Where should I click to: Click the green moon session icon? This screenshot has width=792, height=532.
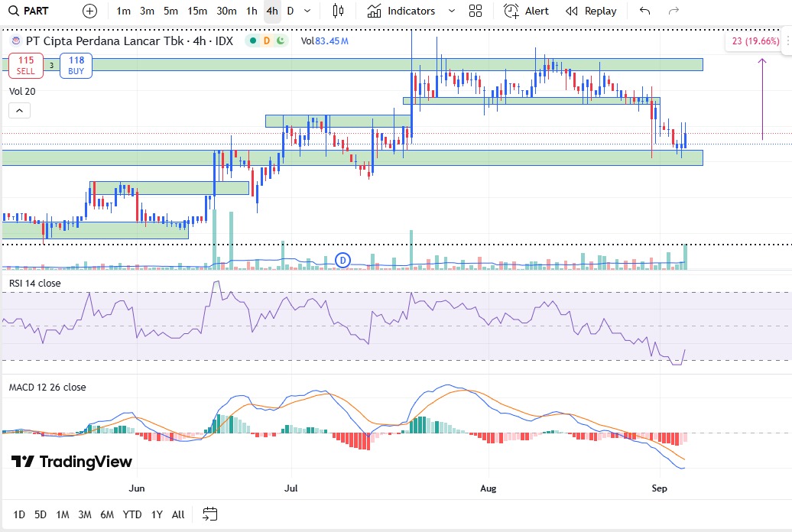click(x=281, y=41)
